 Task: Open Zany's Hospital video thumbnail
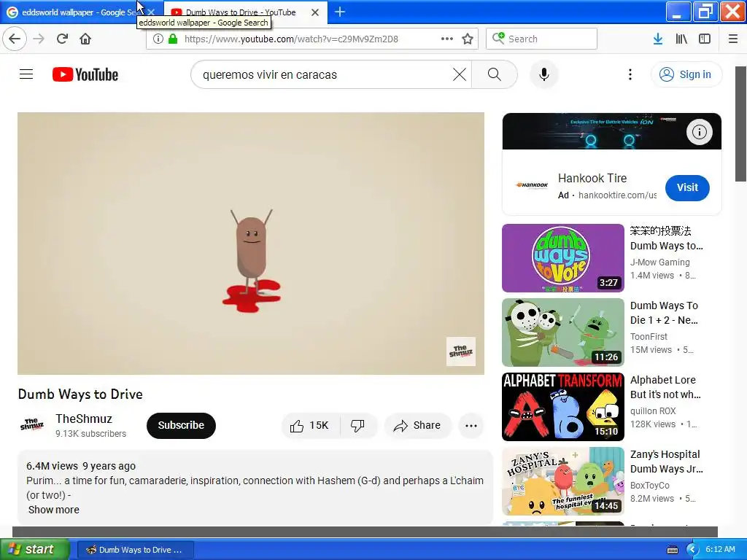tap(562, 481)
